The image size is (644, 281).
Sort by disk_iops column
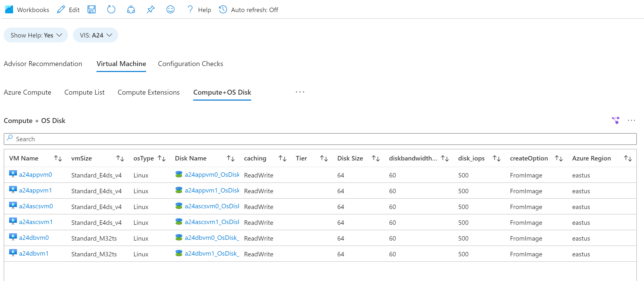click(496, 158)
